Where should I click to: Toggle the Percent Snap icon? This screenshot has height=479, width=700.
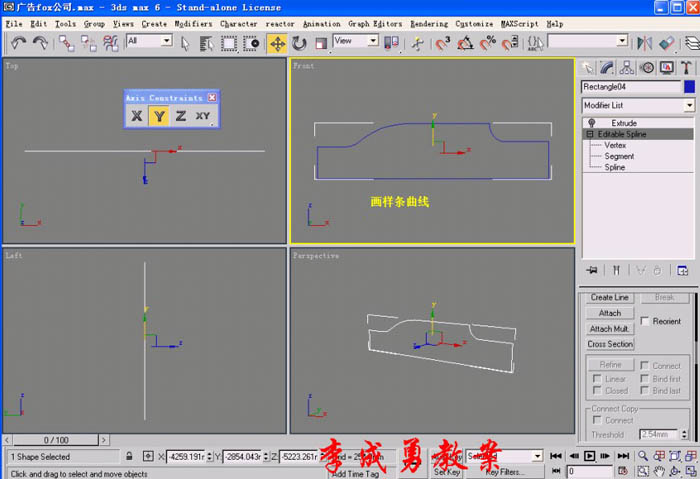coord(488,43)
